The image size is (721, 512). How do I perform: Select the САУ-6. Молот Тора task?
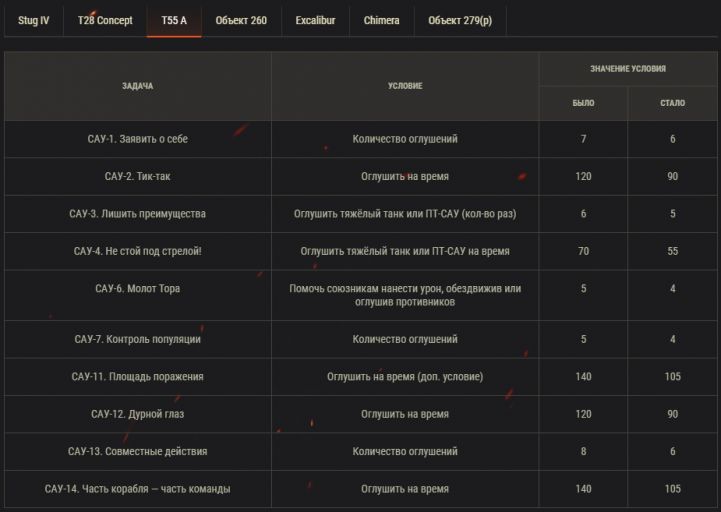(x=138, y=289)
